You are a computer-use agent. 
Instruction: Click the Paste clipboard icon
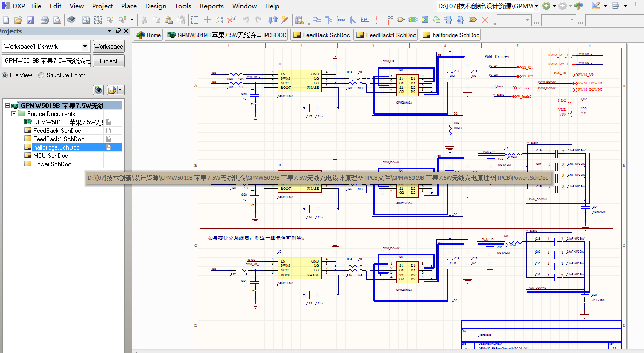pyautogui.click(x=168, y=20)
